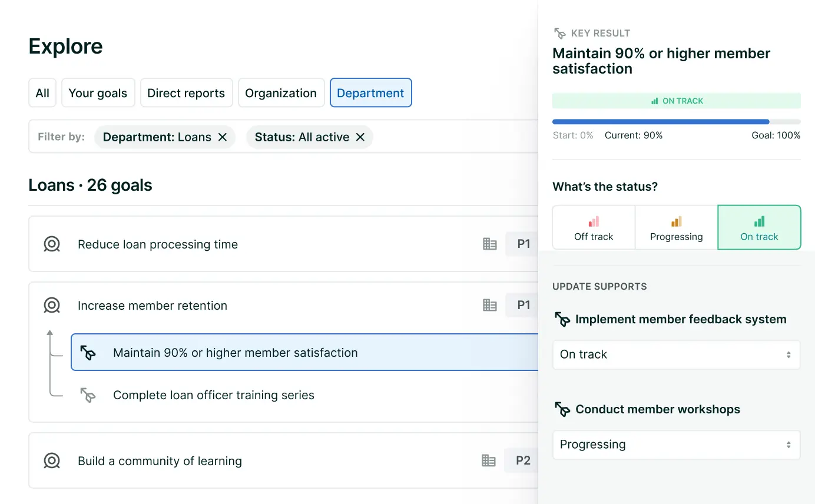
Task: Click key result icon beside Conduct member workshops
Action: [x=562, y=410]
